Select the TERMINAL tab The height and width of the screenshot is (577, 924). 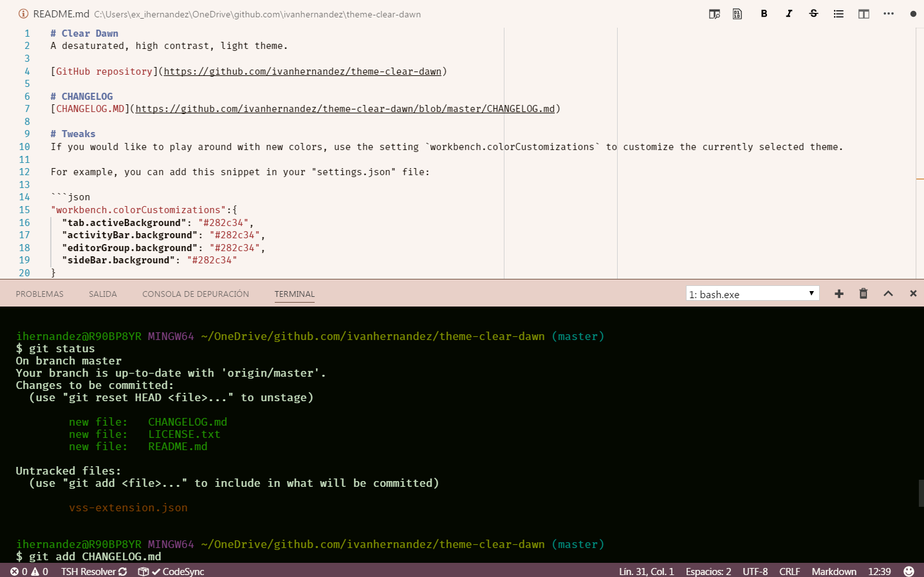tap(295, 294)
